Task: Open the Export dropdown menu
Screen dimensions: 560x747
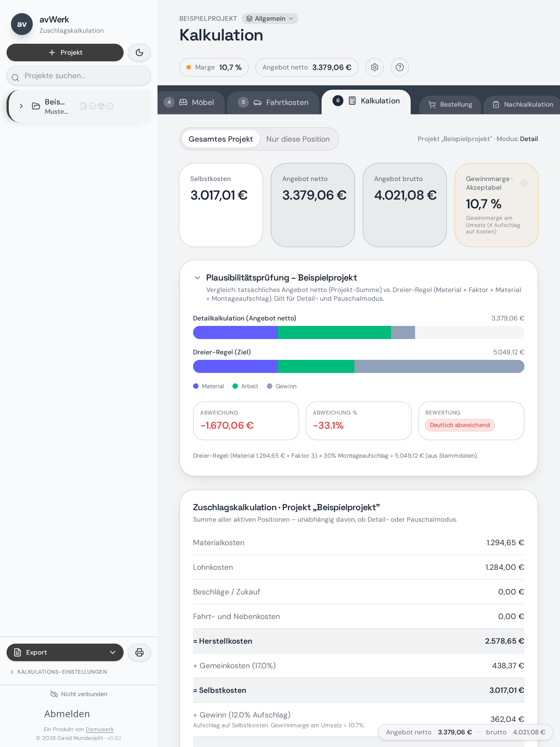Action: (65, 652)
